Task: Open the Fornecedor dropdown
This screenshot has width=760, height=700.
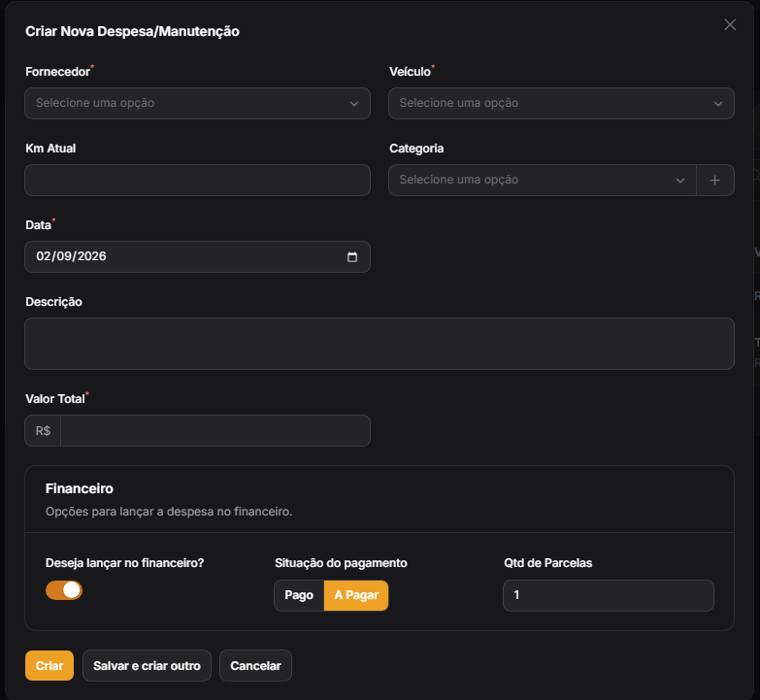Action: point(197,103)
